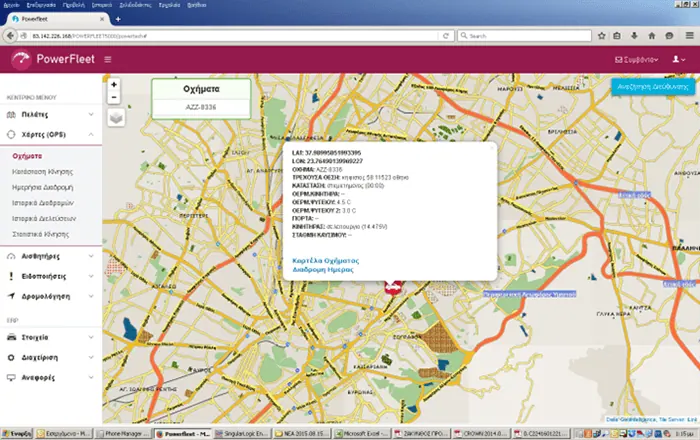Viewport: 700px width, 440px height.
Task: Expand the Διαχείριση menu chevron
Action: point(91,357)
